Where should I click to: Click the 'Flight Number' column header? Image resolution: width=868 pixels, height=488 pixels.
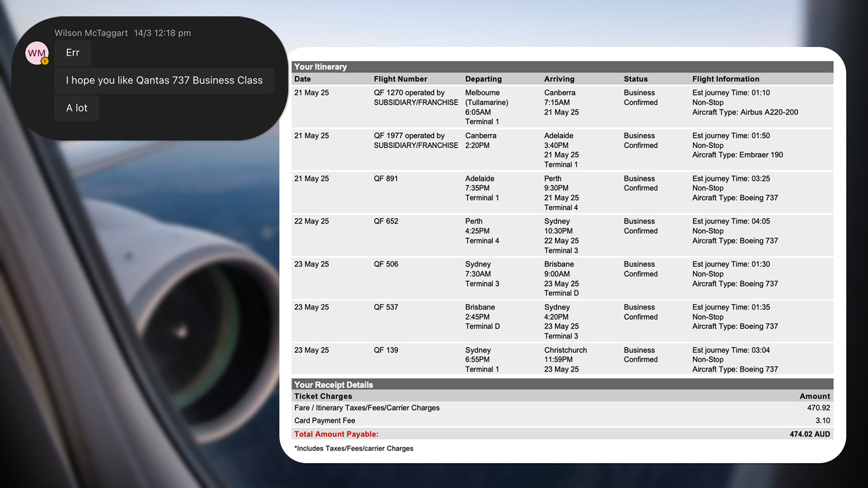400,79
